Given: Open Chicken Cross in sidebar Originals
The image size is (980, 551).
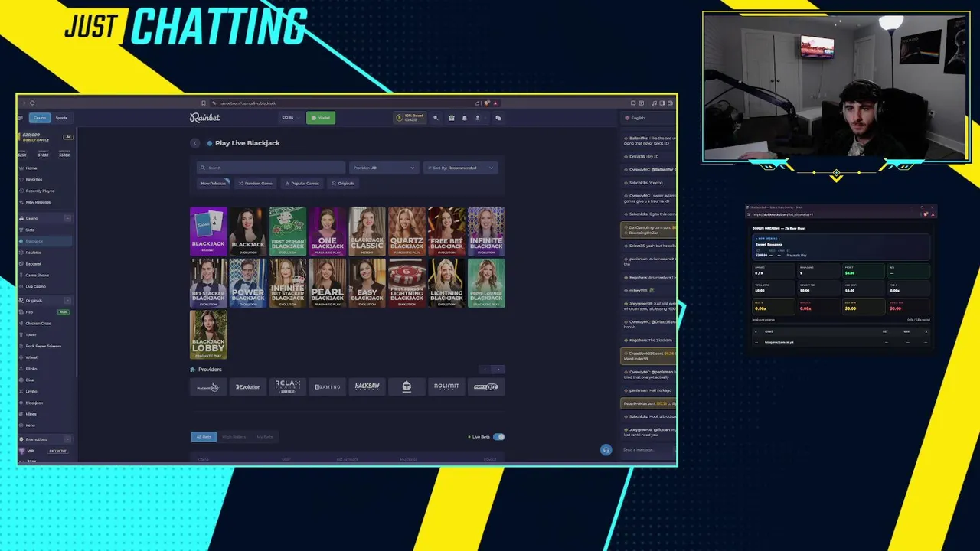Looking at the screenshot, I should pos(38,323).
